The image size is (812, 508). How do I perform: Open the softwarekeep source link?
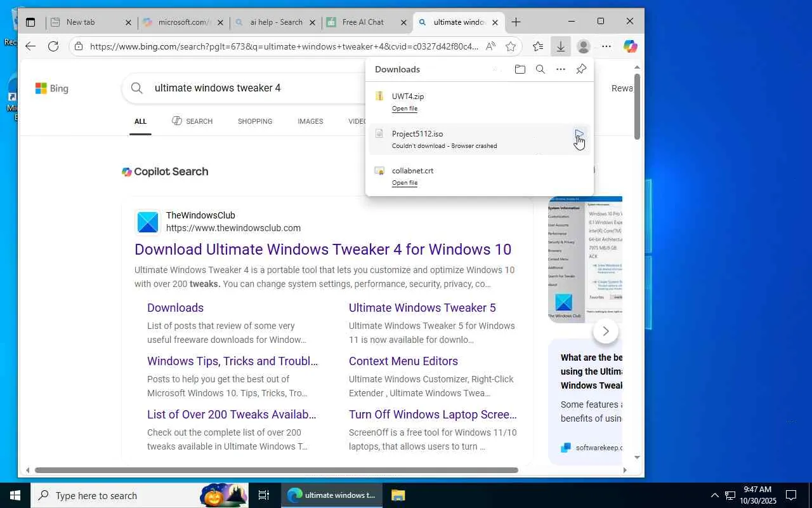(591, 448)
